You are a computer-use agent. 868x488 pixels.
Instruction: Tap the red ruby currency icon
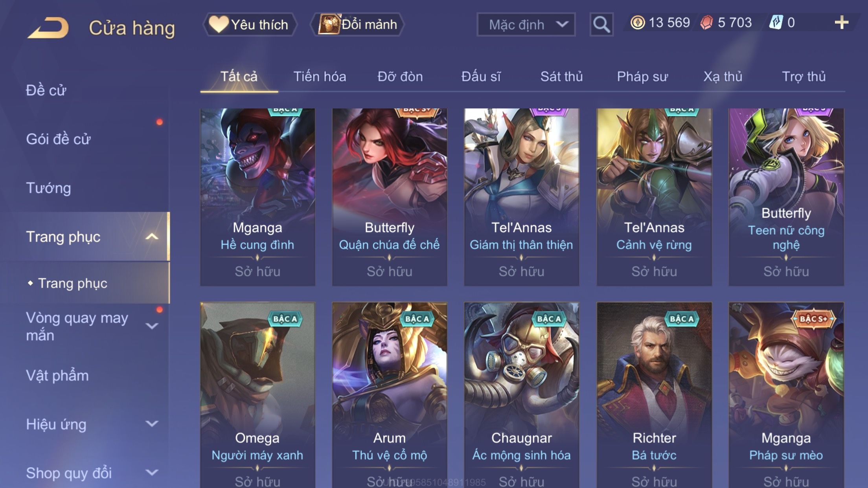click(706, 22)
